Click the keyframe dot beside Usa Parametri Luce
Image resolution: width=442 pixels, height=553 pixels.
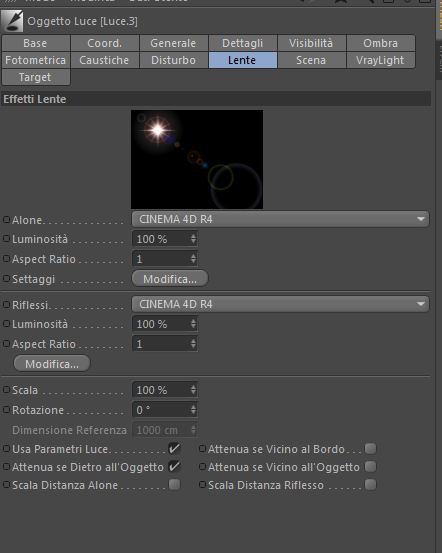pyautogui.click(x=6, y=449)
